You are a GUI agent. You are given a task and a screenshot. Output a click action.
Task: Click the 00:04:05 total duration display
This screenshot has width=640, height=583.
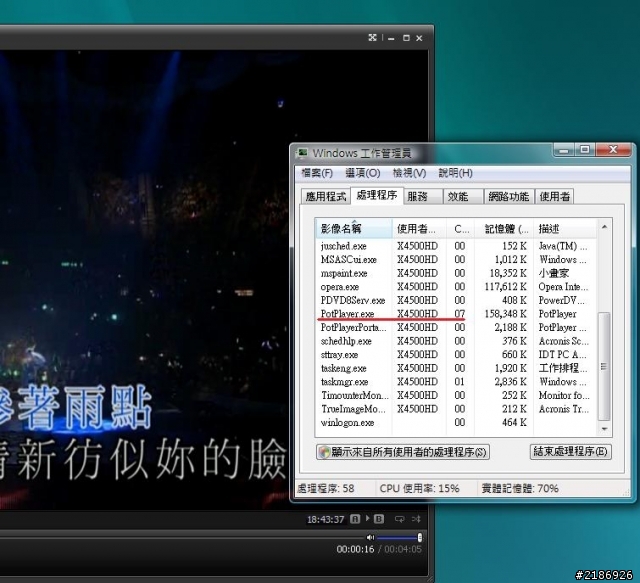click(403, 549)
